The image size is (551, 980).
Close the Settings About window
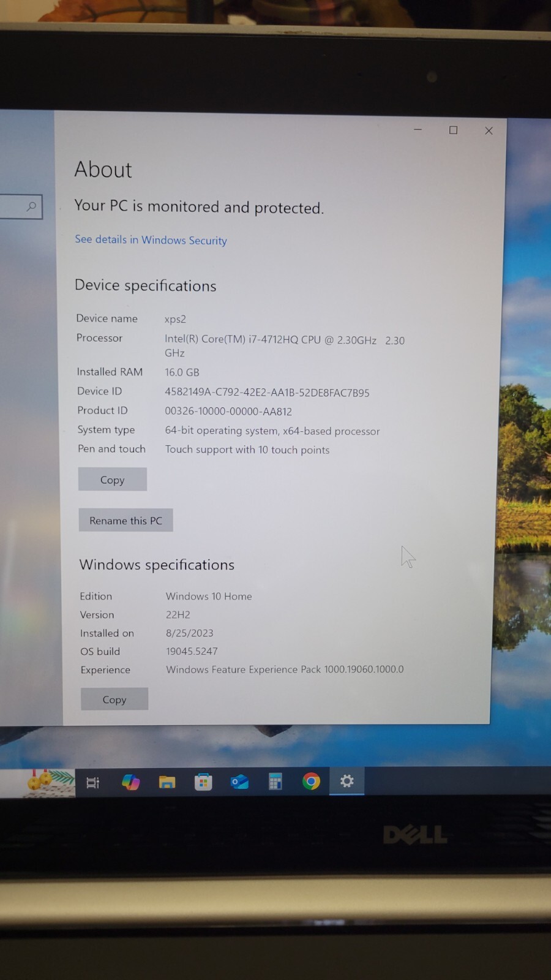point(489,130)
